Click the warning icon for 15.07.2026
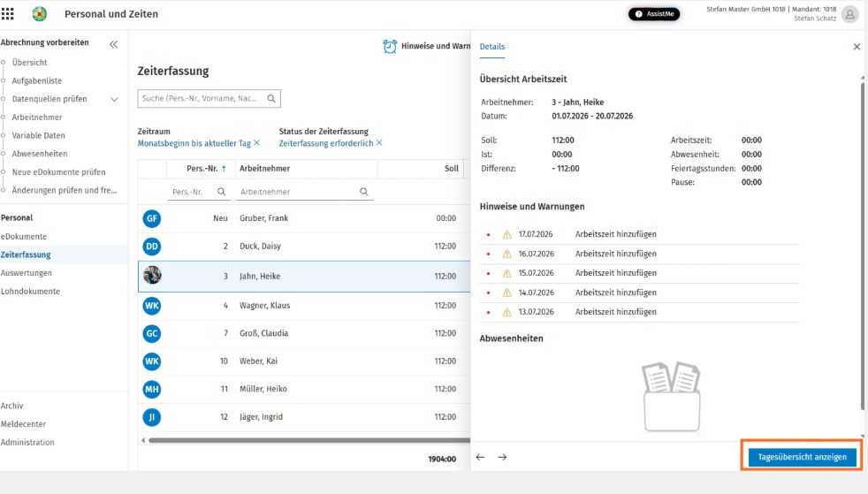 (506, 273)
